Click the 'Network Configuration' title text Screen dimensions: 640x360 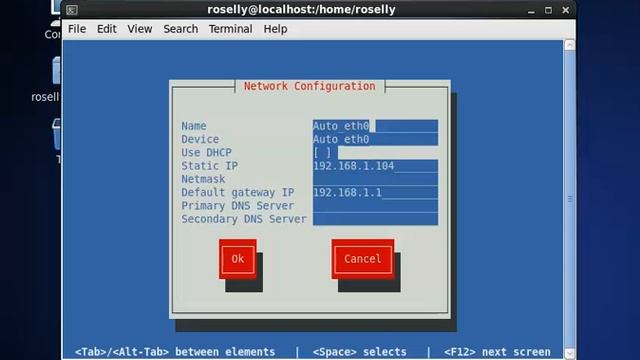(x=309, y=86)
